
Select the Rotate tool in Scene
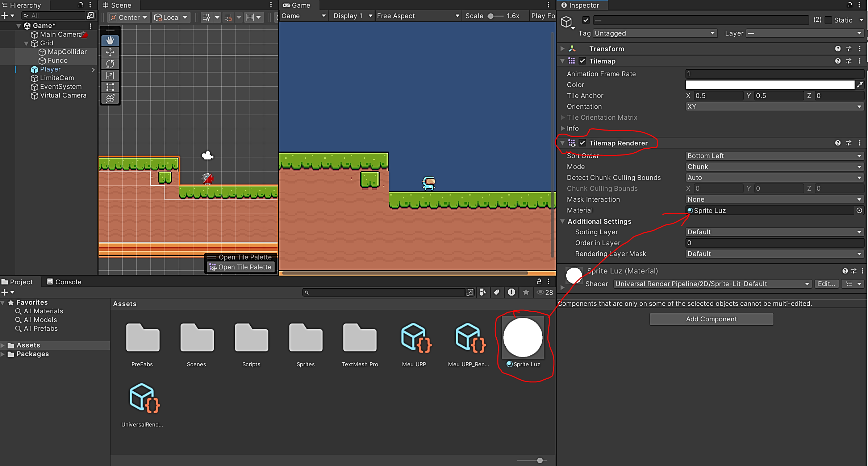(x=110, y=64)
